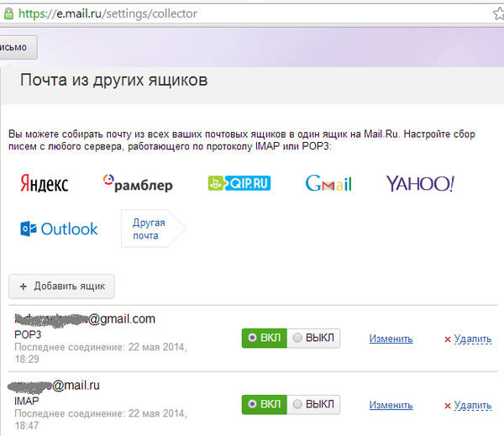
Task: Bookmark the page with the star icon
Action: coord(498,13)
